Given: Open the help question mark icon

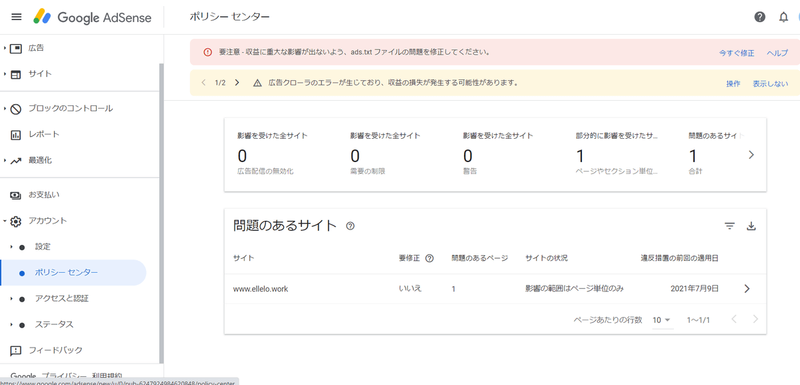Looking at the screenshot, I should point(760,17).
